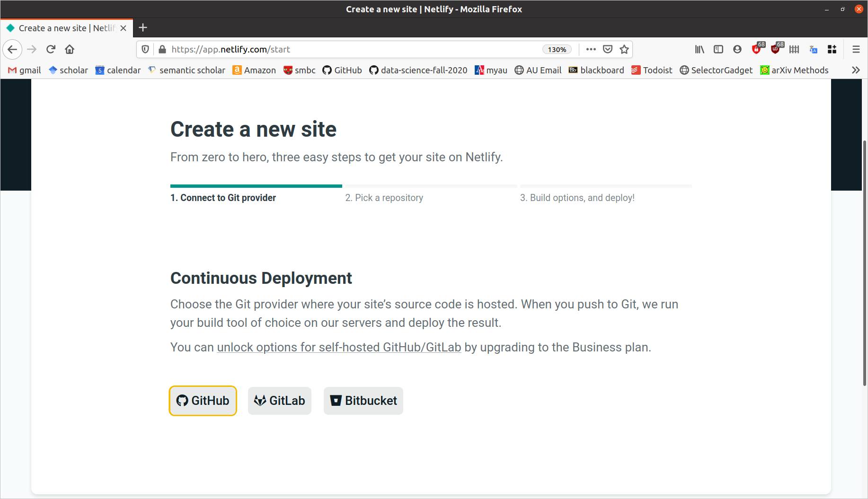This screenshot has width=868, height=499.
Task: Open semantic scholar bookmark
Action: 187,70
